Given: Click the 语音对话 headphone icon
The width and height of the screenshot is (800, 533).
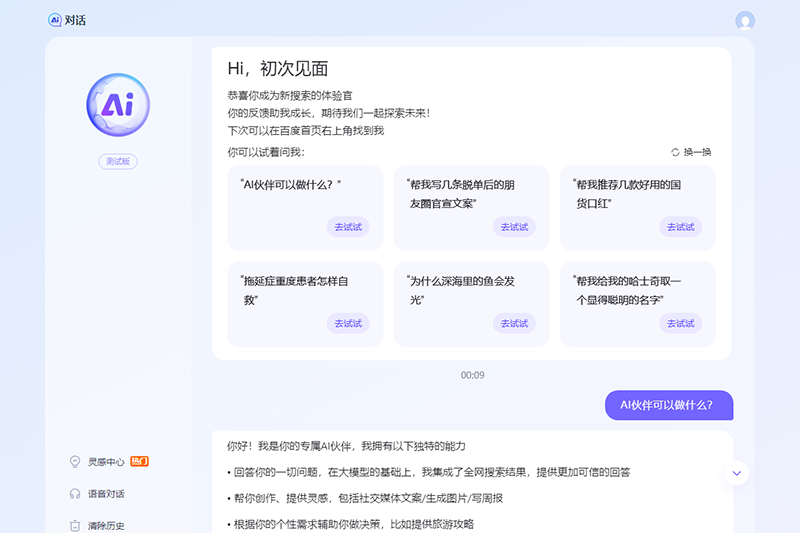Looking at the screenshot, I should (x=75, y=494).
